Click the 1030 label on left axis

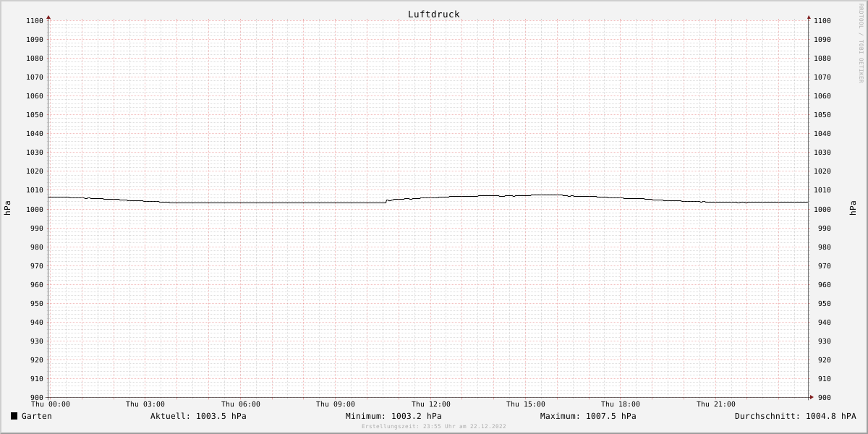(x=35, y=153)
